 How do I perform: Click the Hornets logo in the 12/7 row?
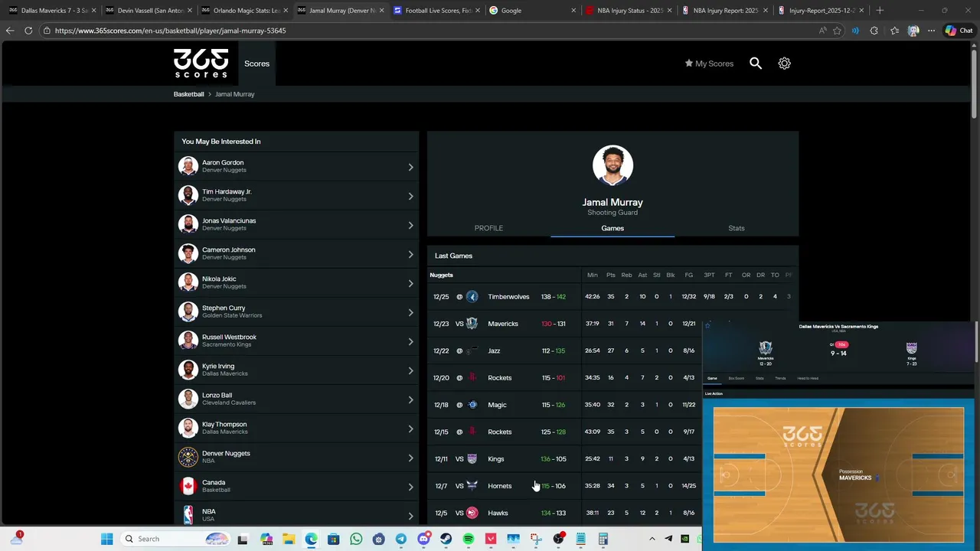(472, 486)
